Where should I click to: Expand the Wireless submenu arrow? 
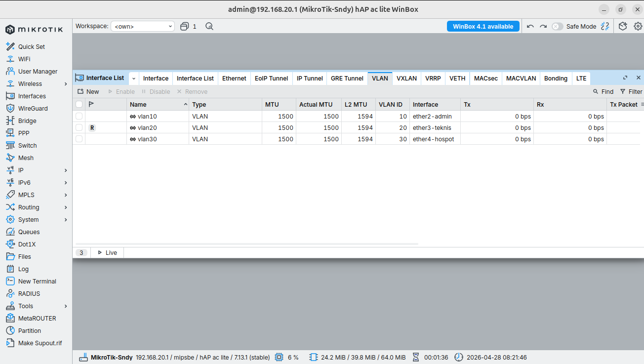click(x=66, y=84)
